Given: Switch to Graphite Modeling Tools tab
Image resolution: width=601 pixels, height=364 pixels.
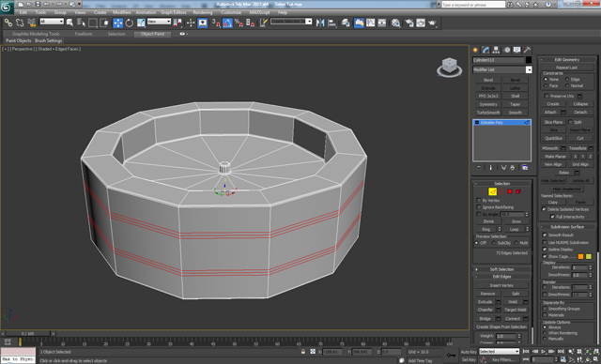Looking at the screenshot, I should (36, 34).
